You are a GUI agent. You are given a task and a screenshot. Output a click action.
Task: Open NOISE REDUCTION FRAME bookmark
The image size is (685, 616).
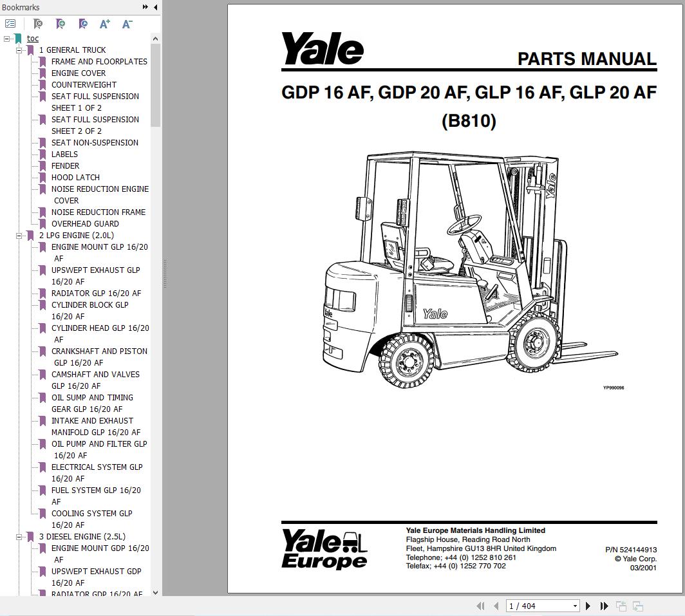(99, 212)
